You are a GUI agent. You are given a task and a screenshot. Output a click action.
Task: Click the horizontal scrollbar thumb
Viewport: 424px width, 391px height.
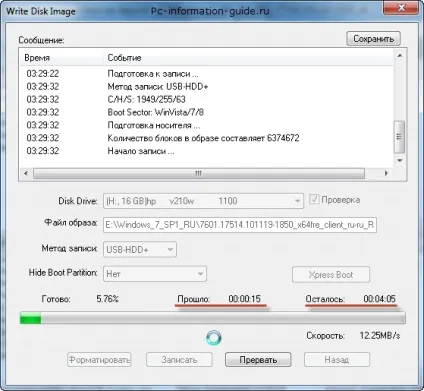click(199, 173)
